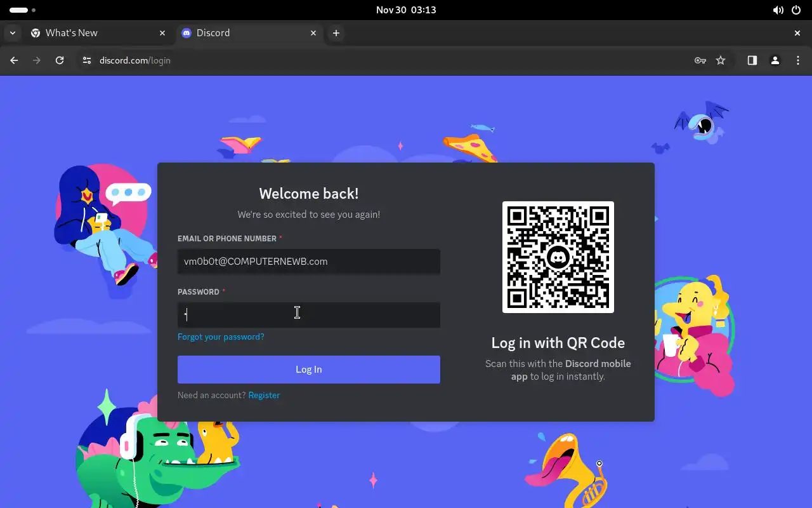Focus the Password field
The image size is (812, 508).
[309, 315]
